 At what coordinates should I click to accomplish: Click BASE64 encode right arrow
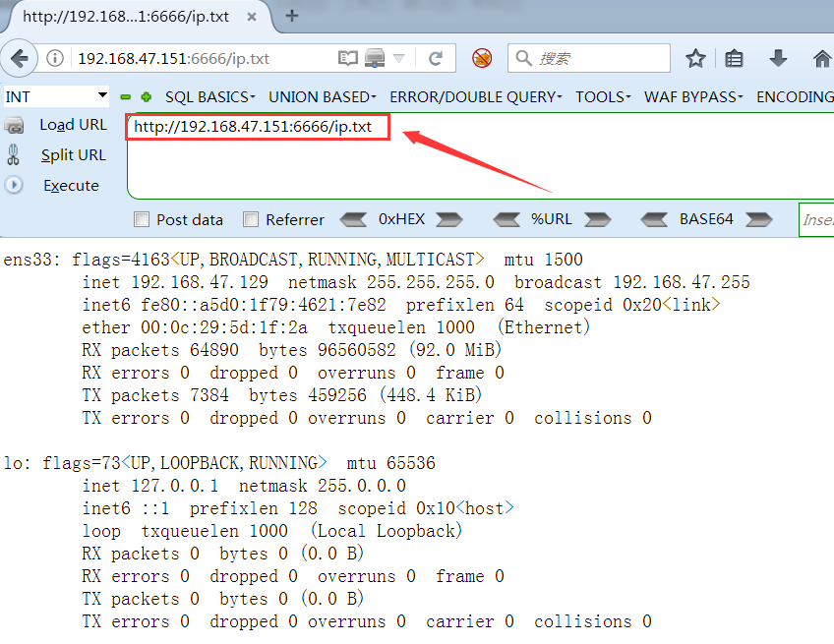[759, 219]
